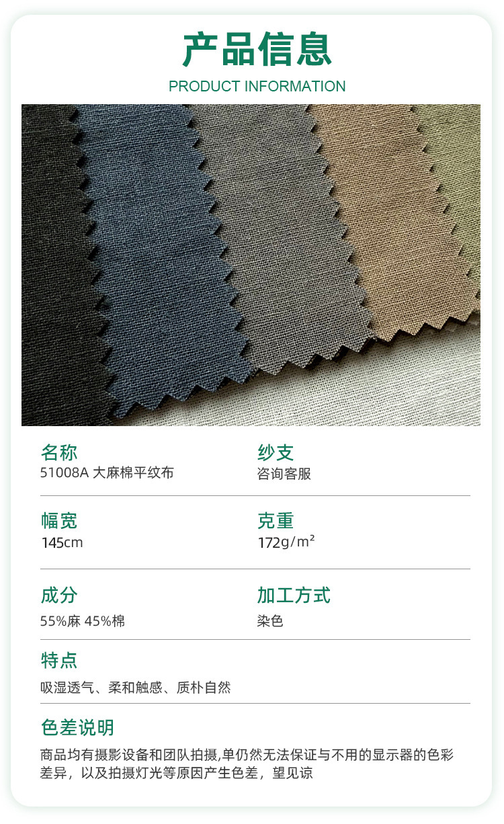Click the PRODUCT INFORMATION subtitle text

[257, 86]
